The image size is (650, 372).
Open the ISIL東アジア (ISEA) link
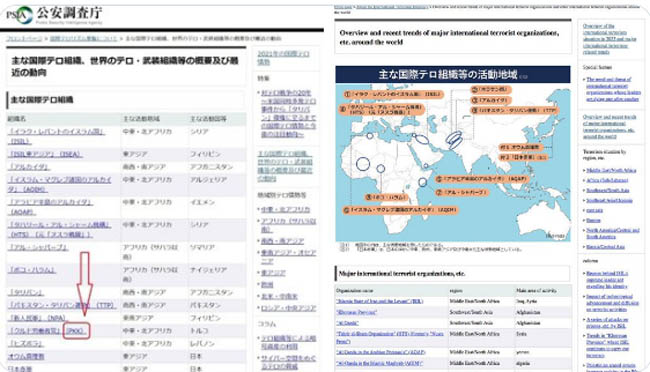point(45,154)
